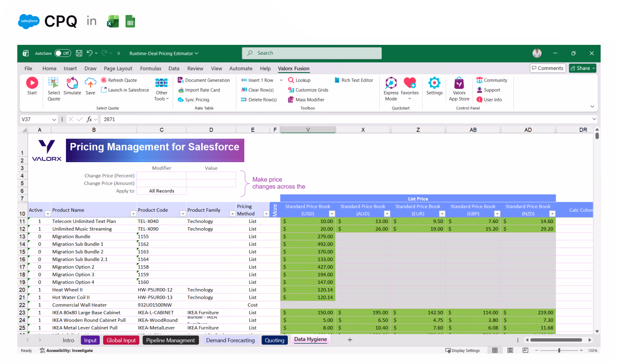Open the Customize Grids tool
The height and width of the screenshot is (364, 617).
coord(308,90)
